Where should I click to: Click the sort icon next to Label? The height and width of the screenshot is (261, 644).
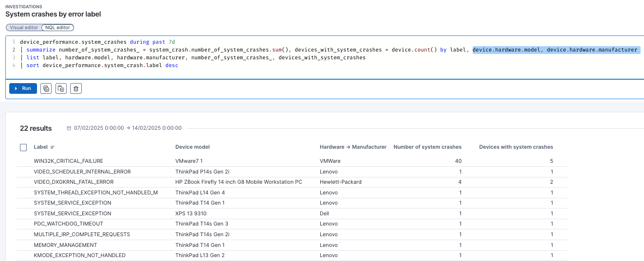click(53, 147)
